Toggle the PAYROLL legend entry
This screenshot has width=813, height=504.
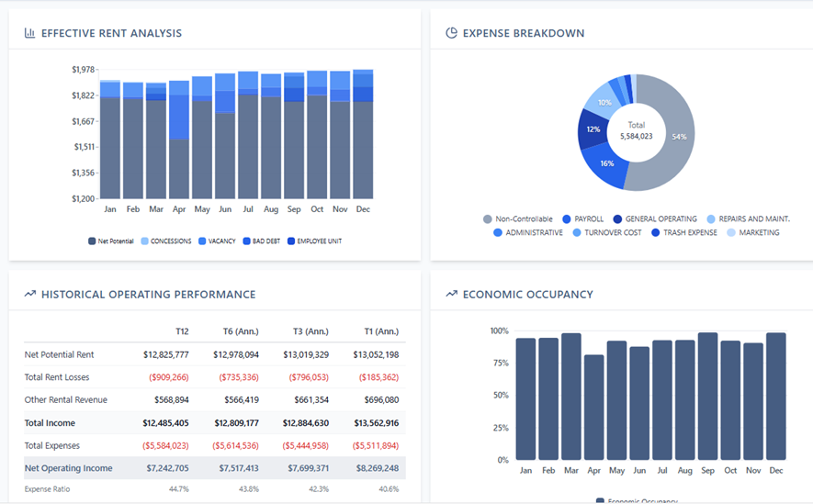[582, 219]
